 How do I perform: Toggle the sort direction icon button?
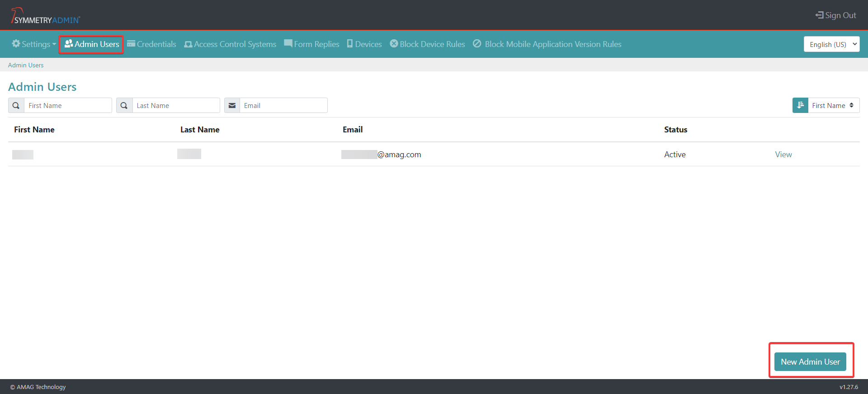pos(800,105)
